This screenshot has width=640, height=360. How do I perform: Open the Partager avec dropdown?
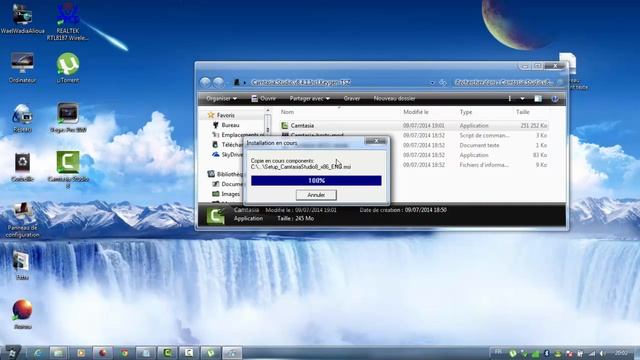310,98
